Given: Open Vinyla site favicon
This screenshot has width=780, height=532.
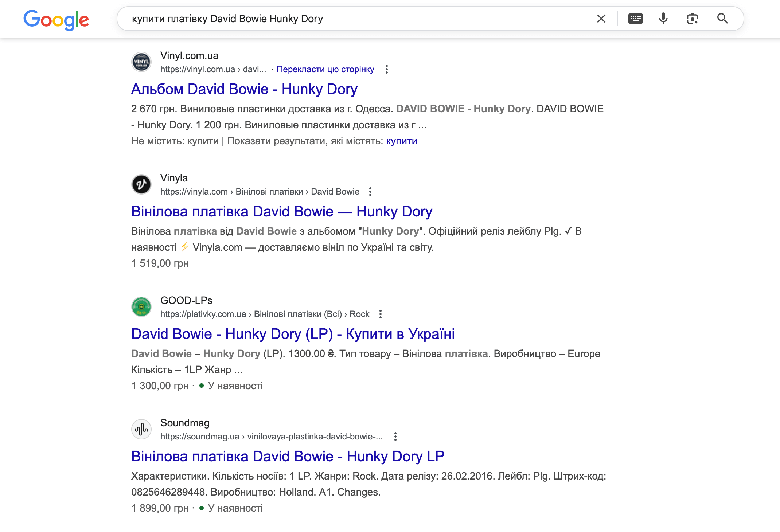Looking at the screenshot, I should pos(141,184).
